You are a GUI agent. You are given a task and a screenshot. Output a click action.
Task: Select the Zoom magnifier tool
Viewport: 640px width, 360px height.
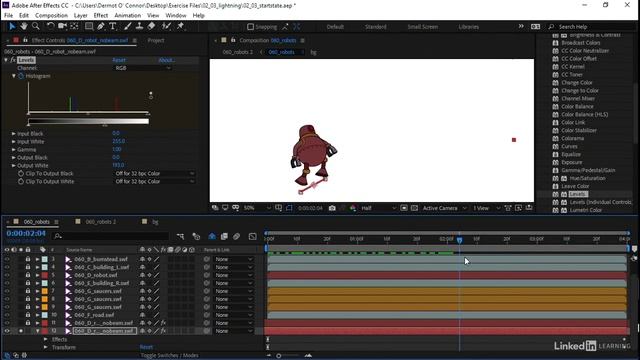click(36, 26)
